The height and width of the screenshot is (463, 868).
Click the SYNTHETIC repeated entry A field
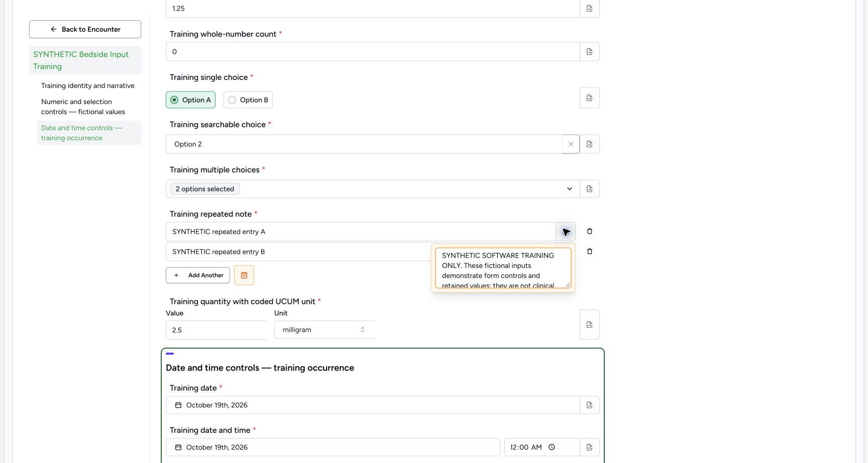361,232
